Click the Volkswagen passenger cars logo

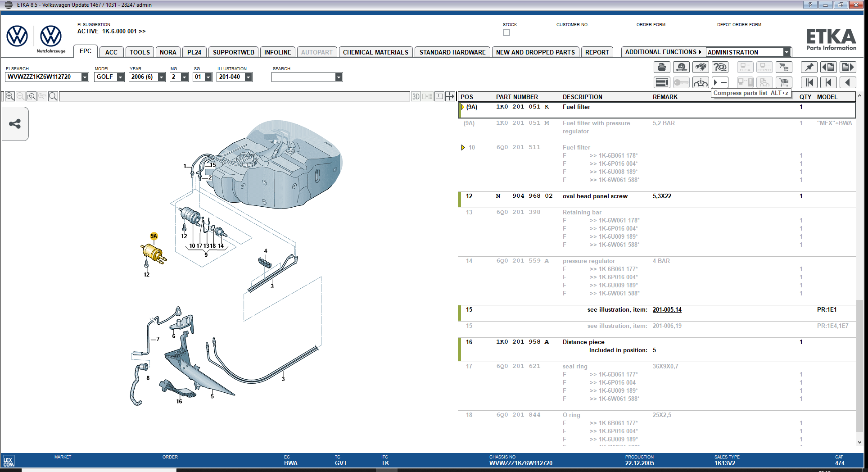(17, 36)
